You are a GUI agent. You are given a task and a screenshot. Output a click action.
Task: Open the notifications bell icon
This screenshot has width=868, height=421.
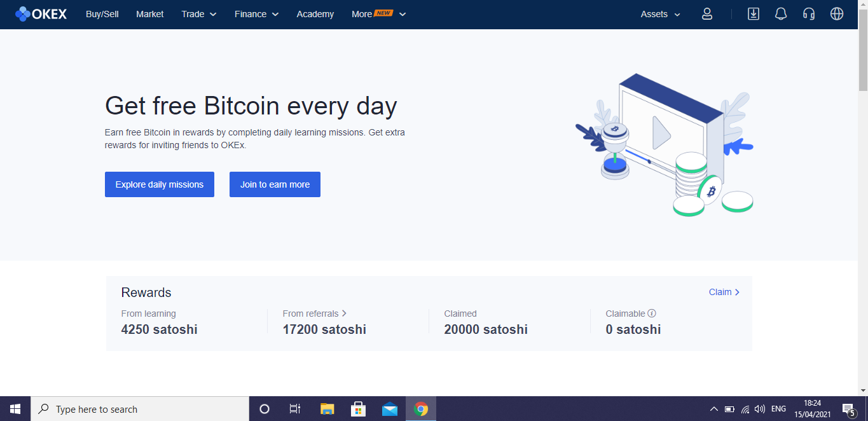(781, 13)
